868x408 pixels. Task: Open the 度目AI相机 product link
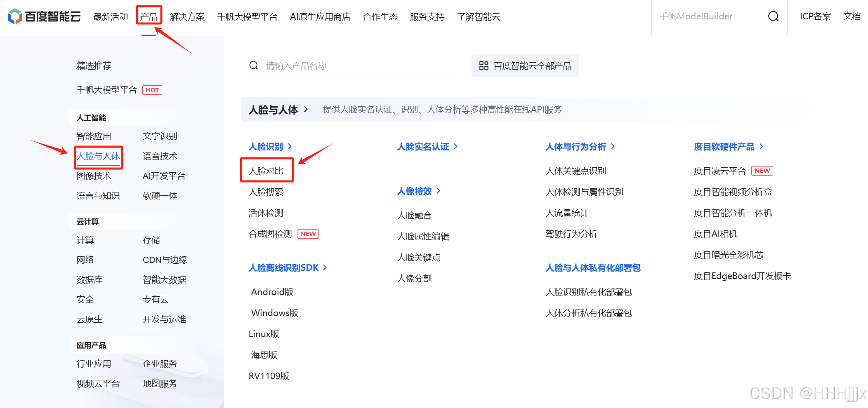[716, 234]
